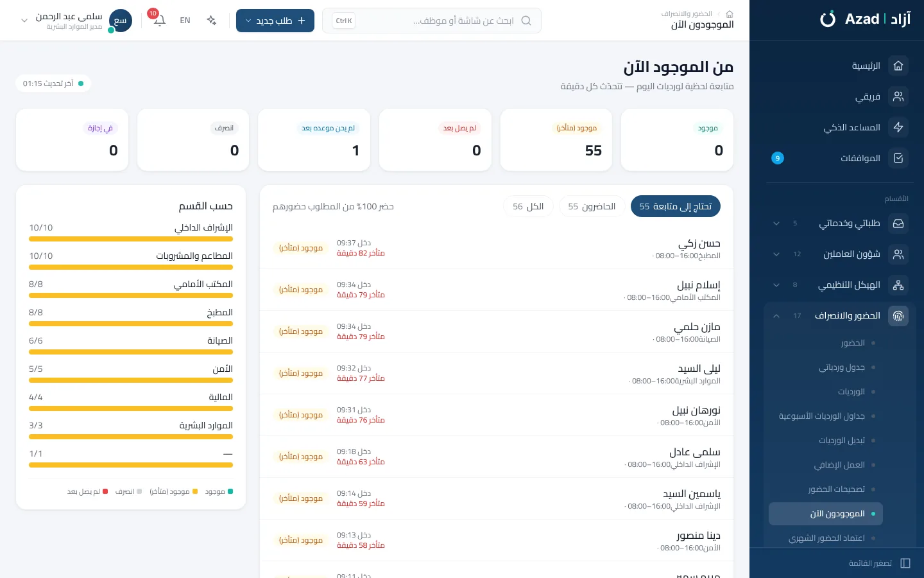Click the الحضور والانصراف fingerprint icon
The image size is (924, 578).
click(x=898, y=316)
